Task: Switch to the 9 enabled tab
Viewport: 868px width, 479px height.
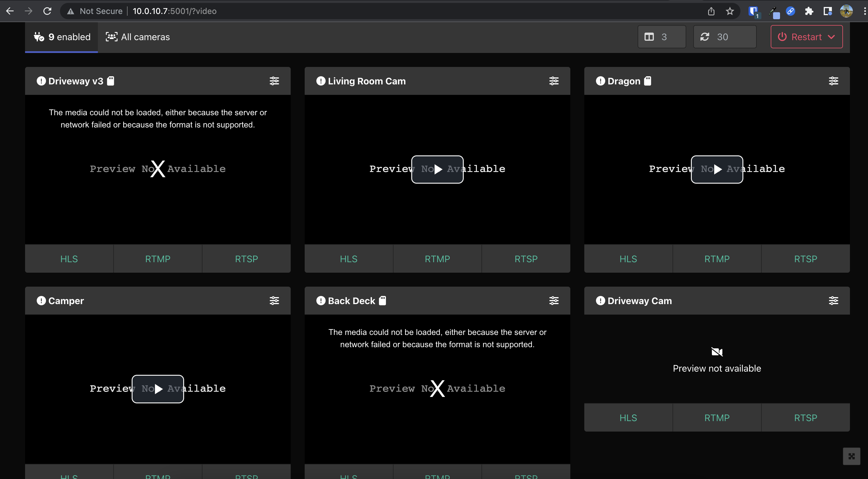Action: [62, 37]
